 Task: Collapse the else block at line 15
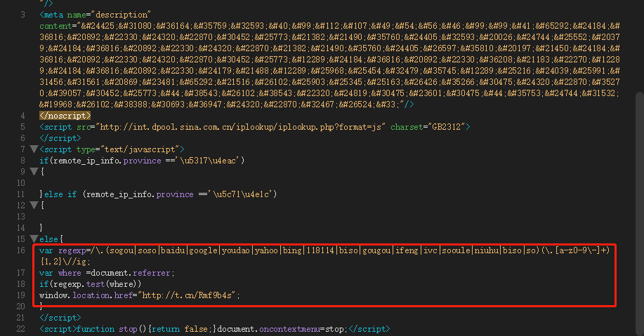coord(33,239)
